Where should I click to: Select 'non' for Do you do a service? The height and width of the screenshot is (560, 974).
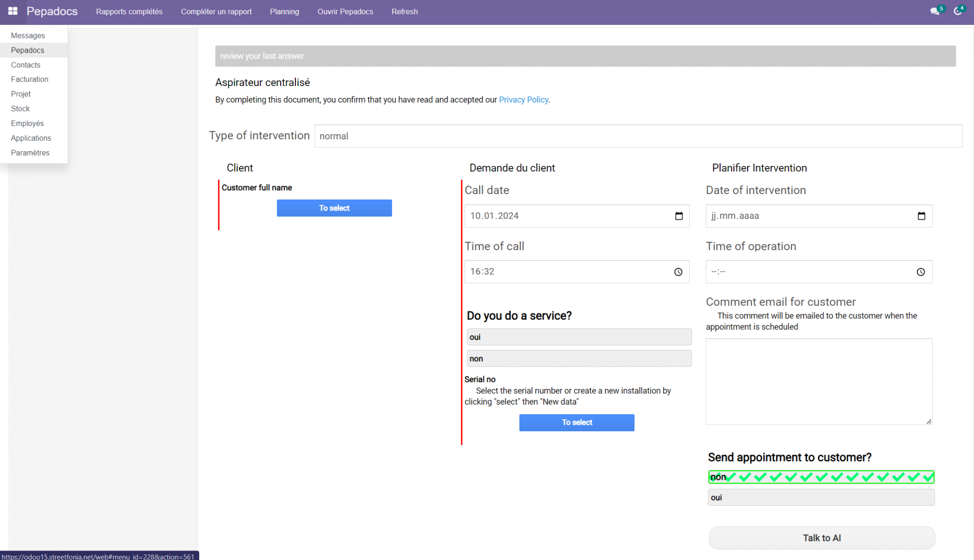point(579,358)
